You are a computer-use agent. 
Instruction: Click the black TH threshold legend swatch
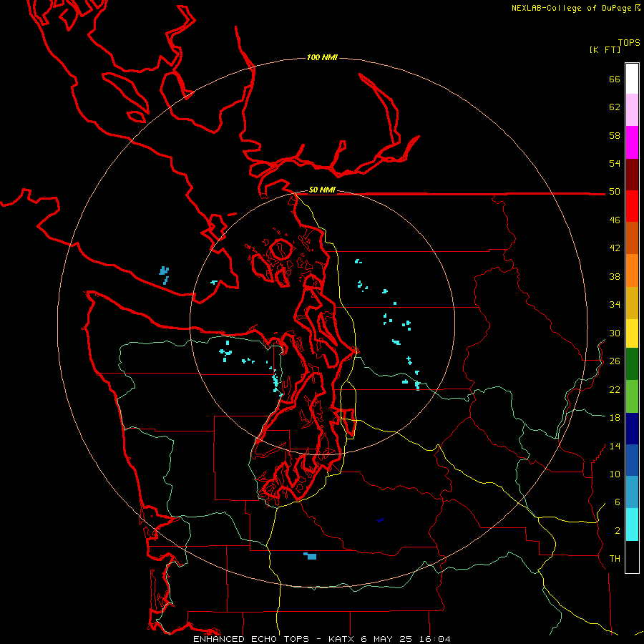(632, 557)
